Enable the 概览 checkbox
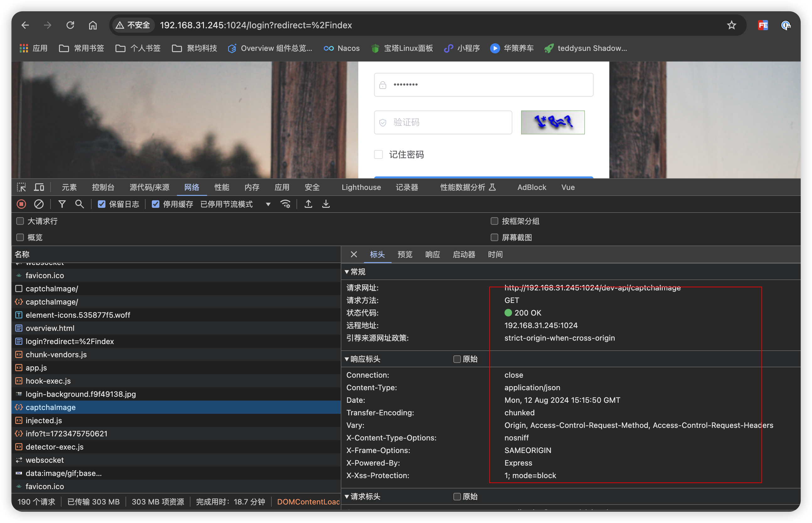This screenshot has height=523, width=812. (20, 237)
